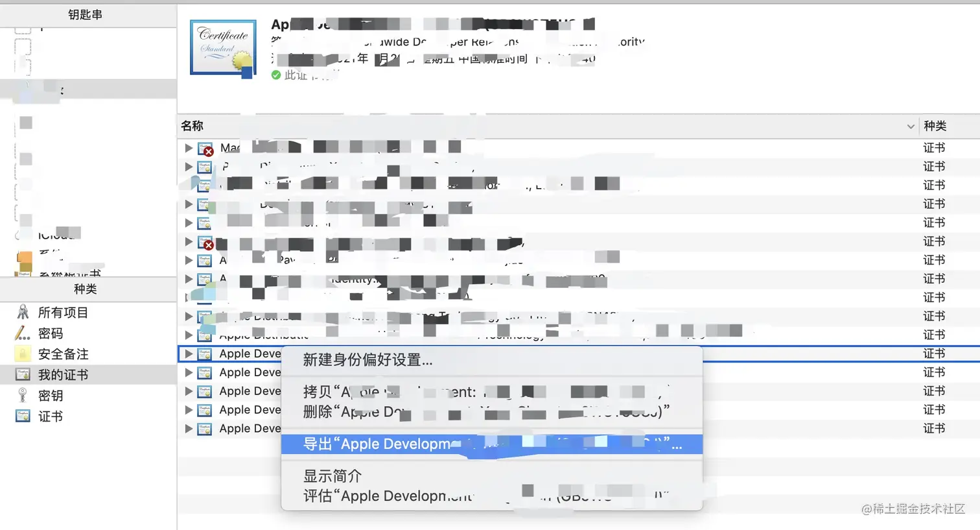Select the pencil icon beside 密码
980x530 pixels.
(23, 333)
